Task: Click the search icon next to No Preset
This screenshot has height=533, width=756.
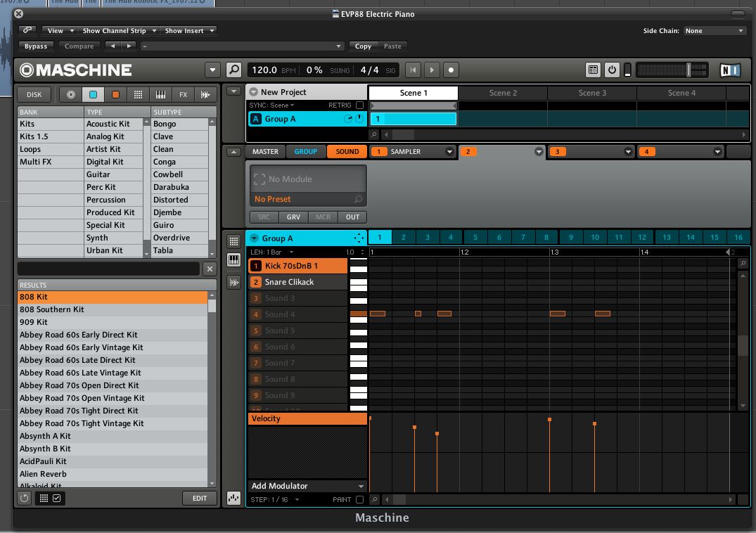Action: coord(358,199)
